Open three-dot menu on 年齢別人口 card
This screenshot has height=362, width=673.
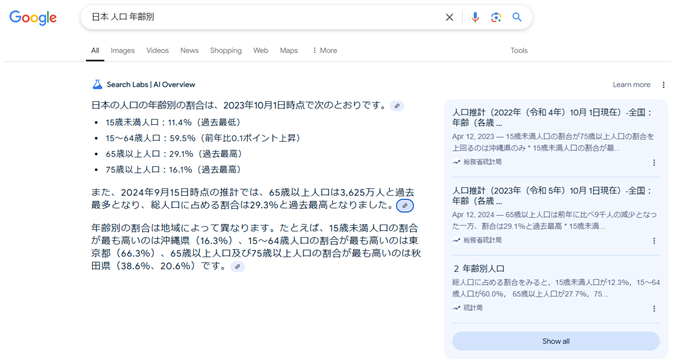(654, 309)
